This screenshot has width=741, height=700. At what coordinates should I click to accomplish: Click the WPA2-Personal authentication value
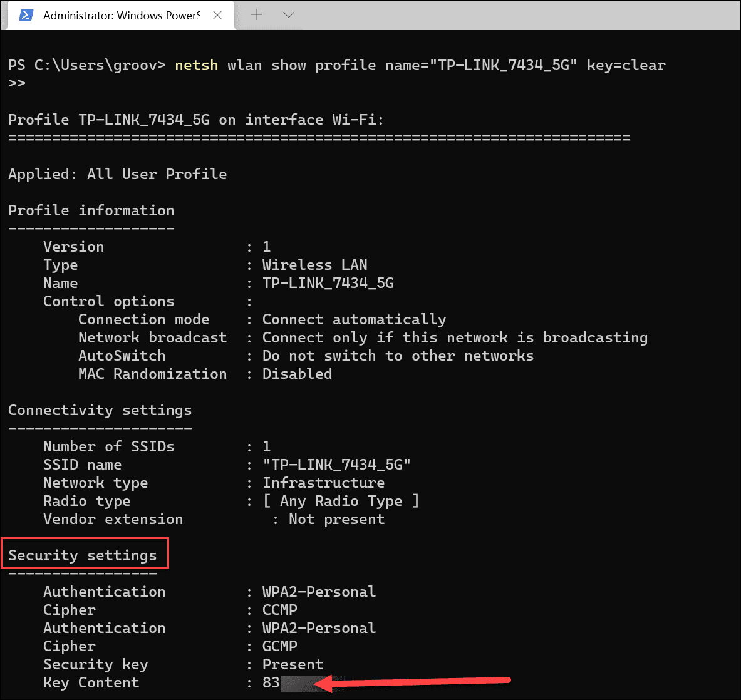[319, 591]
